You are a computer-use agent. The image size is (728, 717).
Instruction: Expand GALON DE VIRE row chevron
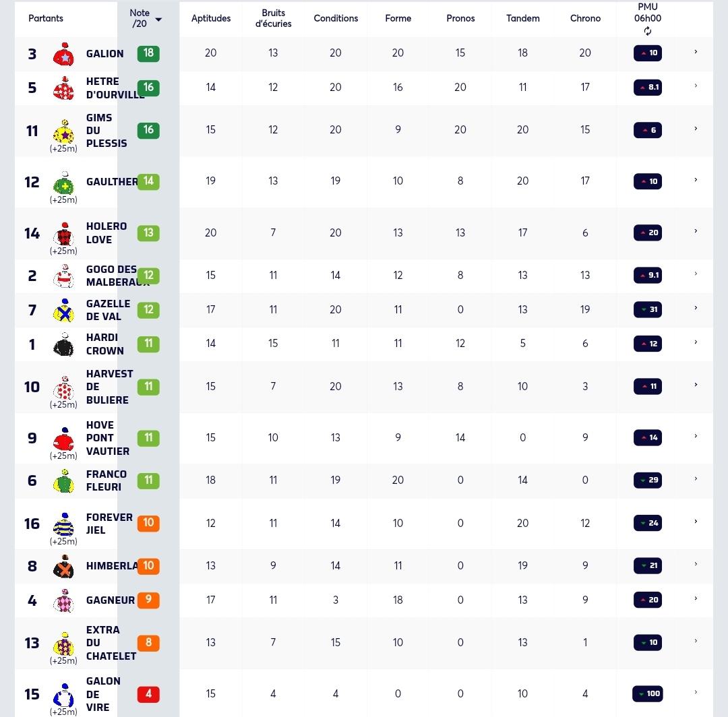click(x=696, y=692)
